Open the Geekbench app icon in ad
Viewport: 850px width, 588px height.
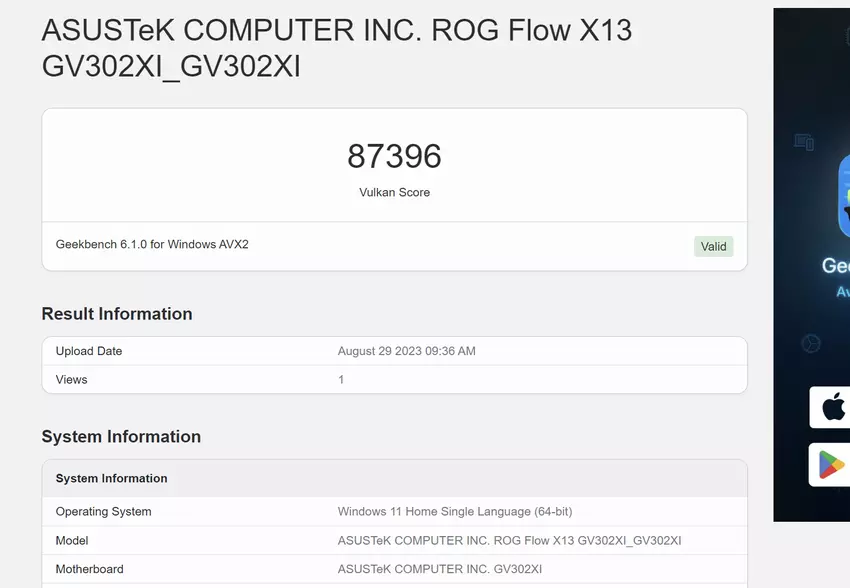click(843, 196)
